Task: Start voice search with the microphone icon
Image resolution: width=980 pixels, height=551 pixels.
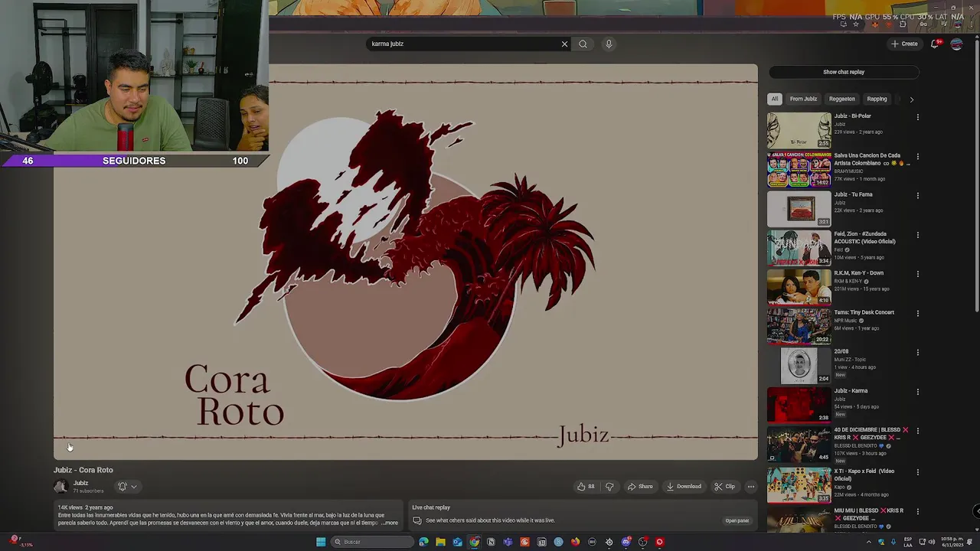Action: 609,44
